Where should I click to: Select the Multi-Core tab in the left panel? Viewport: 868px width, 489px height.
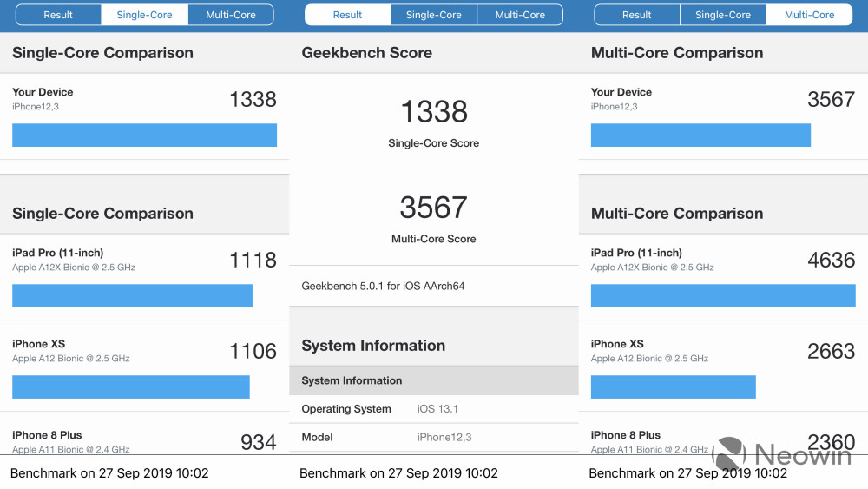[x=231, y=15]
